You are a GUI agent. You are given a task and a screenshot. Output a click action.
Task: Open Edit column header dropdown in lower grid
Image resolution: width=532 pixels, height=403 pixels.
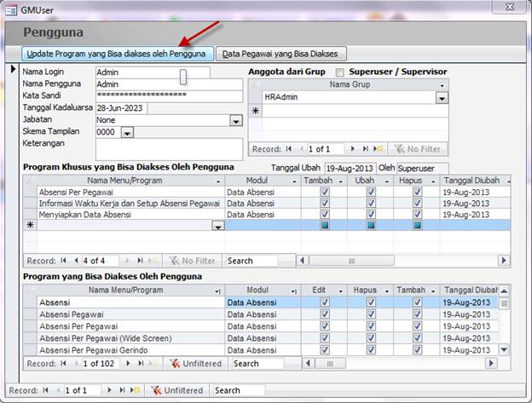coord(341,291)
